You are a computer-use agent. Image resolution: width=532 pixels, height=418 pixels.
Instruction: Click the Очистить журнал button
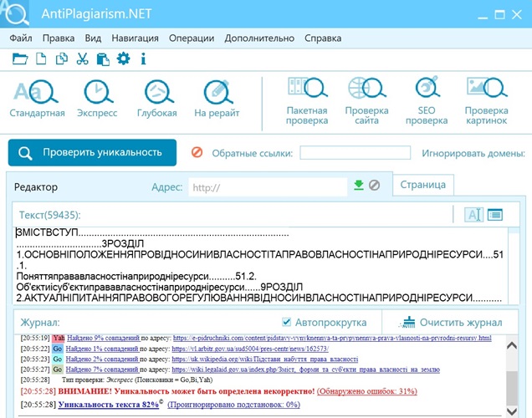pyautogui.click(x=451, y=323)
